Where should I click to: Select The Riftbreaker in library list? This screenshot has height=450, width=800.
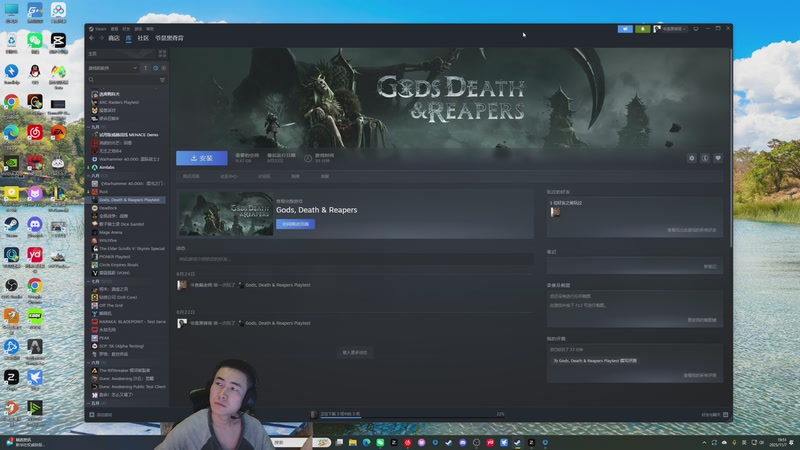[124, 370]
